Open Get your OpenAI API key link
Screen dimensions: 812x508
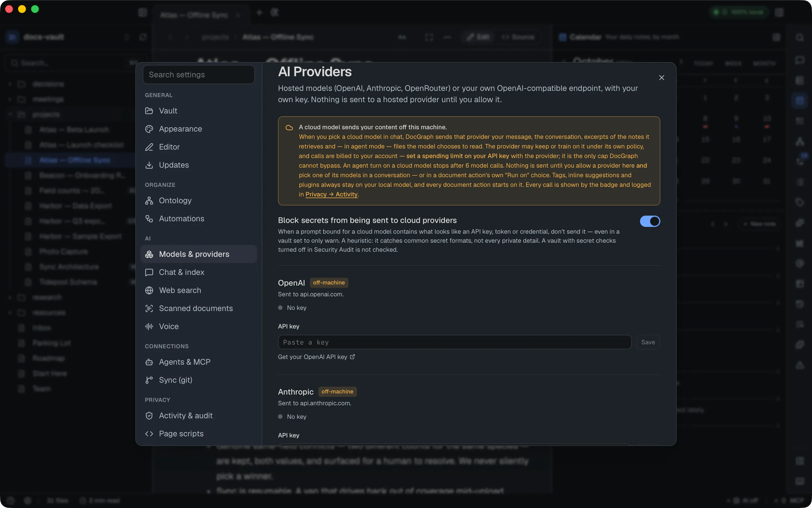(x=316, y=357)
